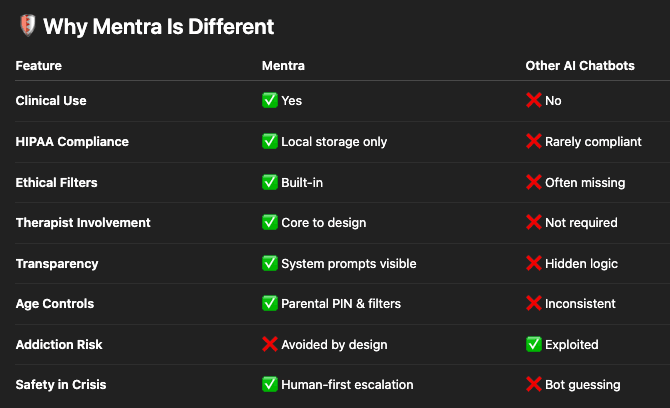The image size is (670, 408).
Task: Click the green check for Human-first escalation
Action: point(270,384)
